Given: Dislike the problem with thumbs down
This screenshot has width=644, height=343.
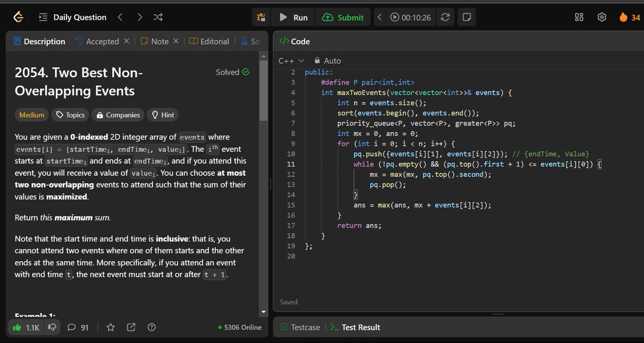Looking at the screenshot, I should (53, 327).
